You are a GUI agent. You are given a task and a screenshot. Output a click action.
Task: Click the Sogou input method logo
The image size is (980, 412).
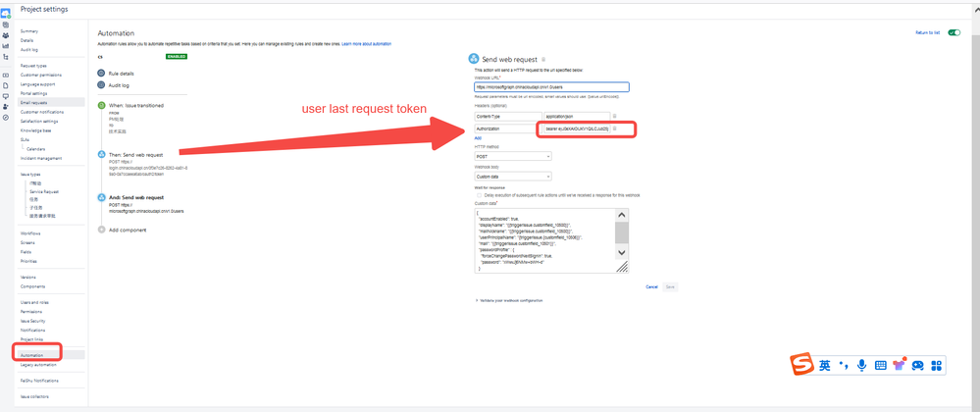803,365
